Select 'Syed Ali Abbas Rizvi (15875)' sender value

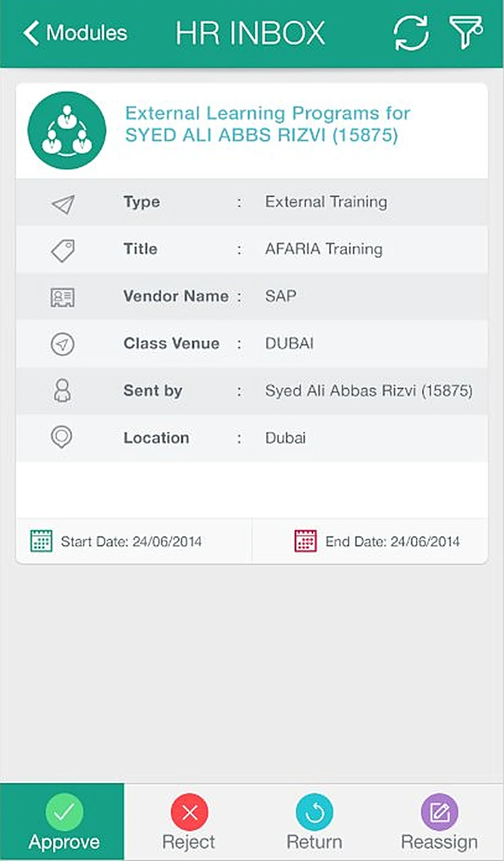pos(369,391)
